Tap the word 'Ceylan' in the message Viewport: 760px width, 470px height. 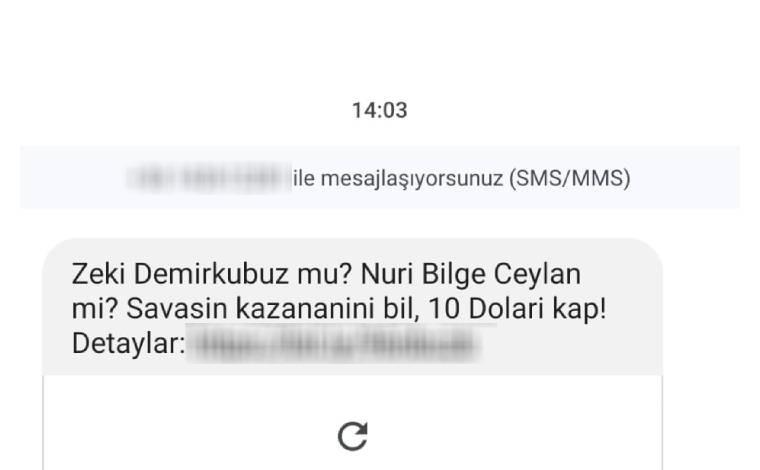[537, 275]
